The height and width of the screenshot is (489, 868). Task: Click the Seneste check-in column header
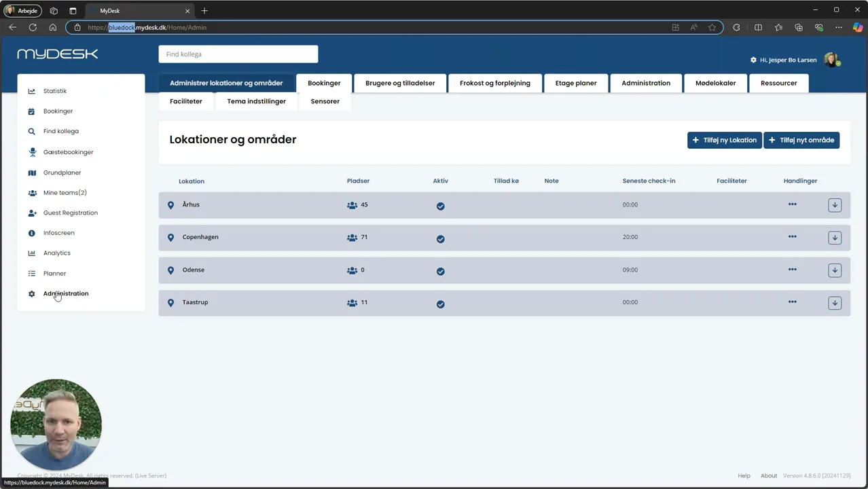pyautogui.click(x=649, y=181)
